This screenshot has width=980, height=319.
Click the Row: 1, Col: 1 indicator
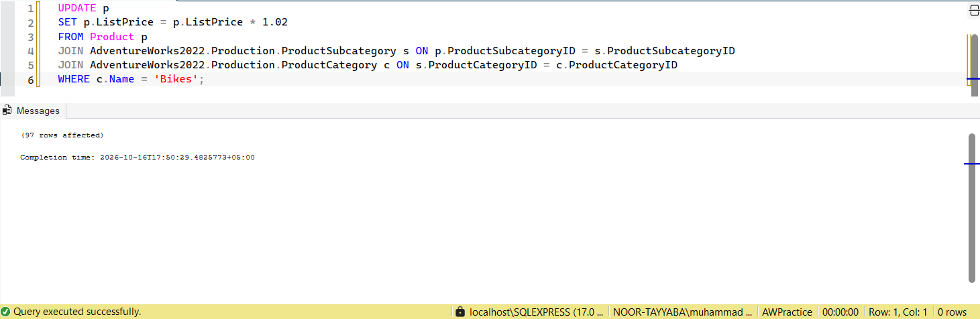point(897,312)
